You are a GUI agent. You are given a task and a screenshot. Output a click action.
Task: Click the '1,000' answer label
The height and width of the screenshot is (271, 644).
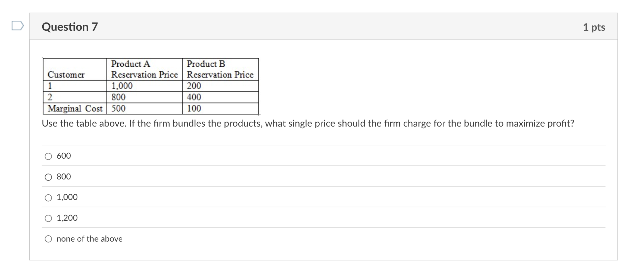[x=67, y=197]
